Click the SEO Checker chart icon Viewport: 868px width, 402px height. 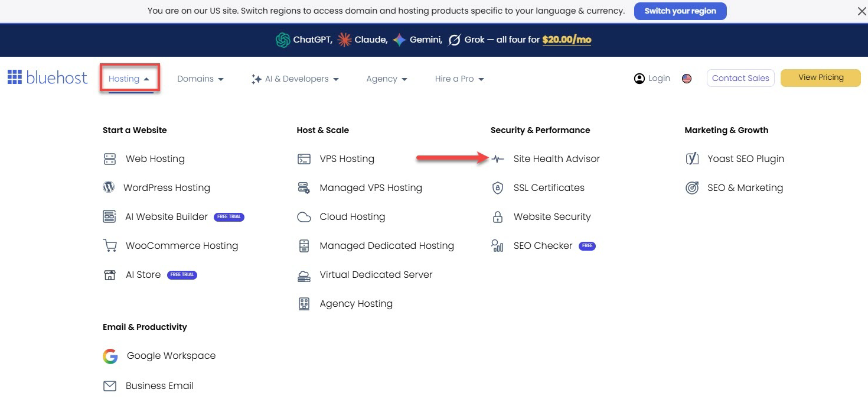point(497,246)
